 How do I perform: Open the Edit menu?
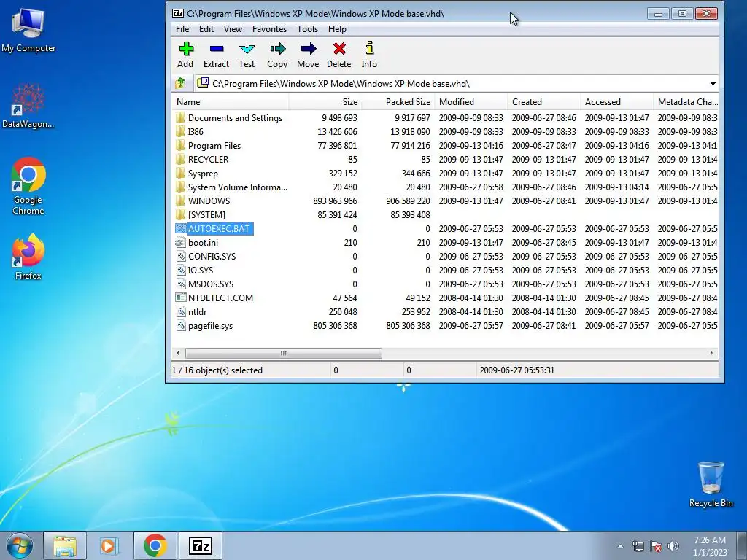click(x=206, y=29)
